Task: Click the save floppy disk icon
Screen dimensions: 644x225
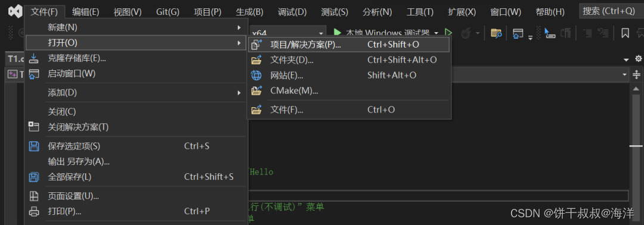Action: coord(33,146)
